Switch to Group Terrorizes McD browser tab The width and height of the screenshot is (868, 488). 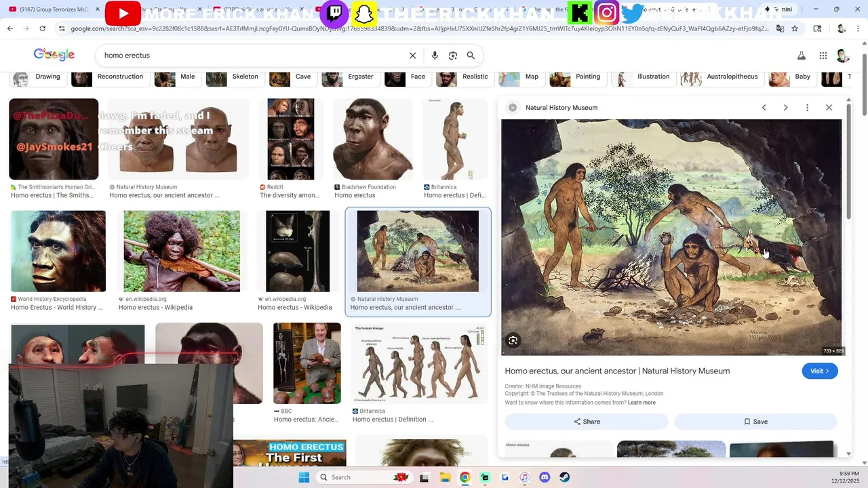point(53,9)
